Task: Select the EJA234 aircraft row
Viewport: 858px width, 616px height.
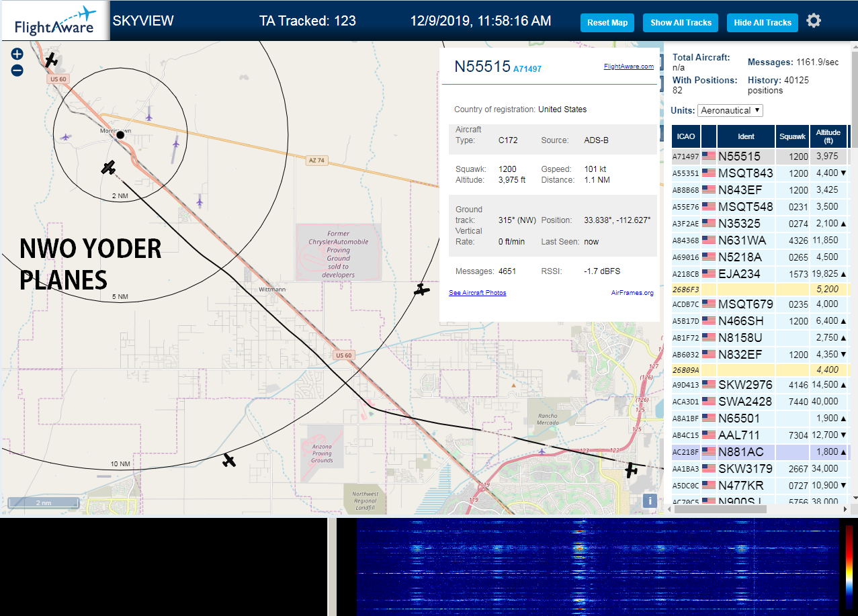Action: coord(760,274)
